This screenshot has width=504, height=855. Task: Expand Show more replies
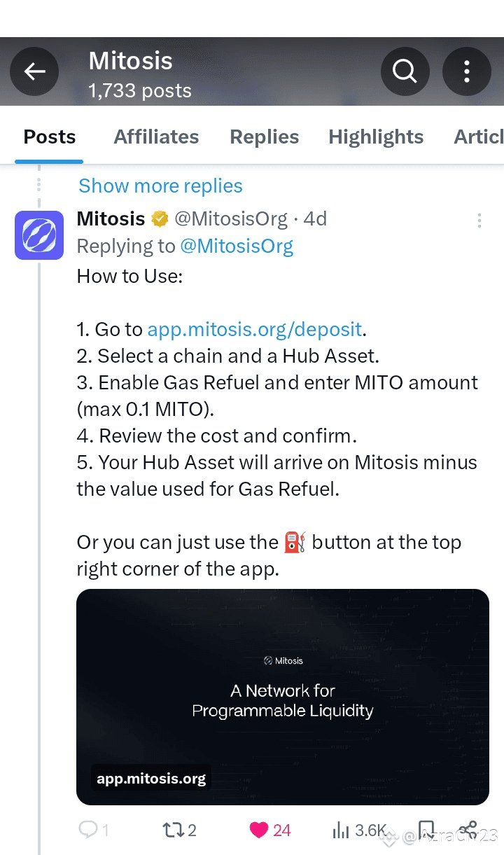[x=160, y=186]
